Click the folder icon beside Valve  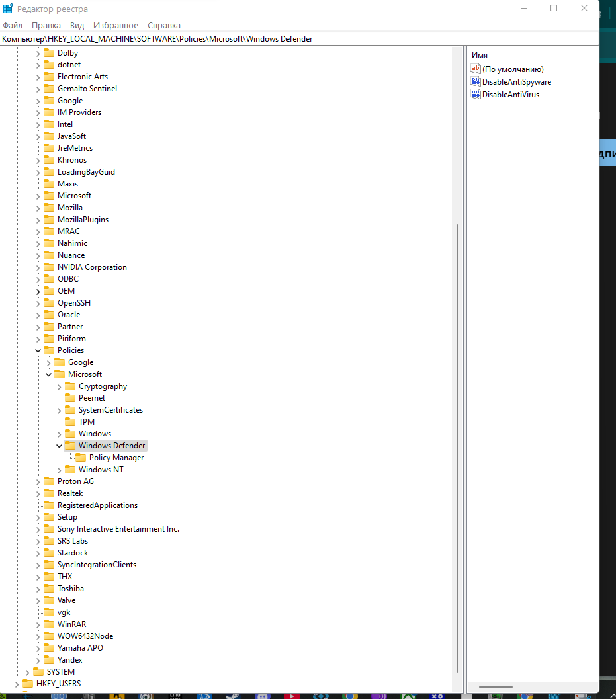pos(49,600)
